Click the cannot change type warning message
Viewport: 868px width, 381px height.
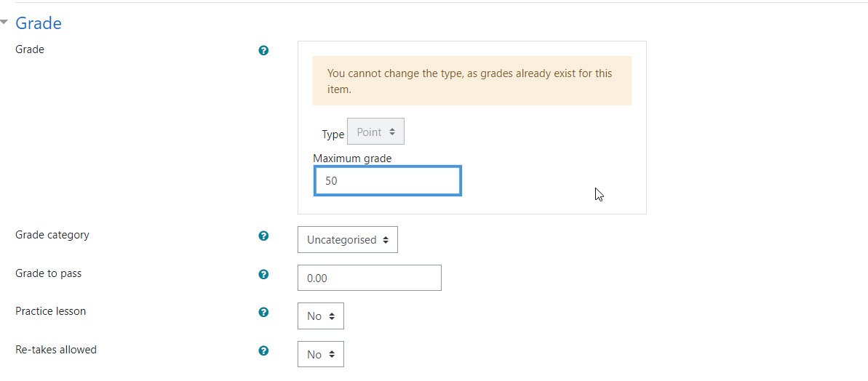coord(471,81)
